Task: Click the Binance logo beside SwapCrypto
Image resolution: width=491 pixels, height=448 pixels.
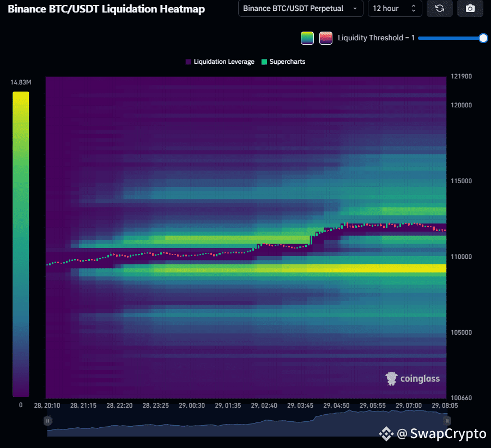Action: tap(386, 434)
